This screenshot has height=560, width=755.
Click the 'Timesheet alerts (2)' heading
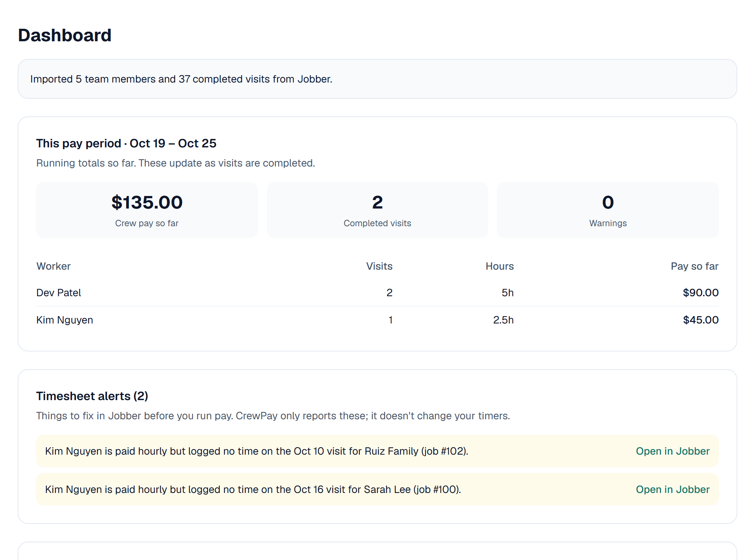coord(92,396)
